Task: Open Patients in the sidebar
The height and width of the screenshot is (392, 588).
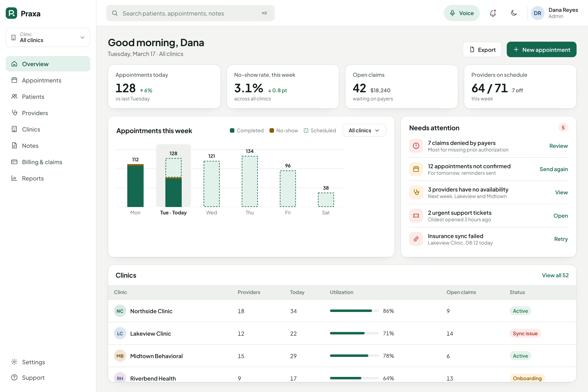Action: tap(48, 97)
